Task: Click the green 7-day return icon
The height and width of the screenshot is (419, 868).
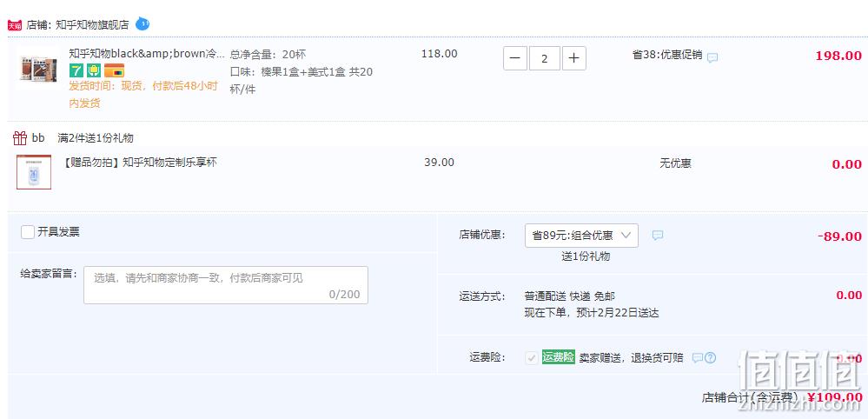Action: pos(76,70)
